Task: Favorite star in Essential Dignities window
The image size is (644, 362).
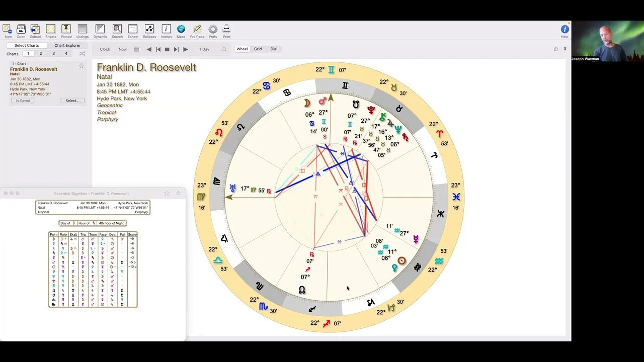Action: 167,193
